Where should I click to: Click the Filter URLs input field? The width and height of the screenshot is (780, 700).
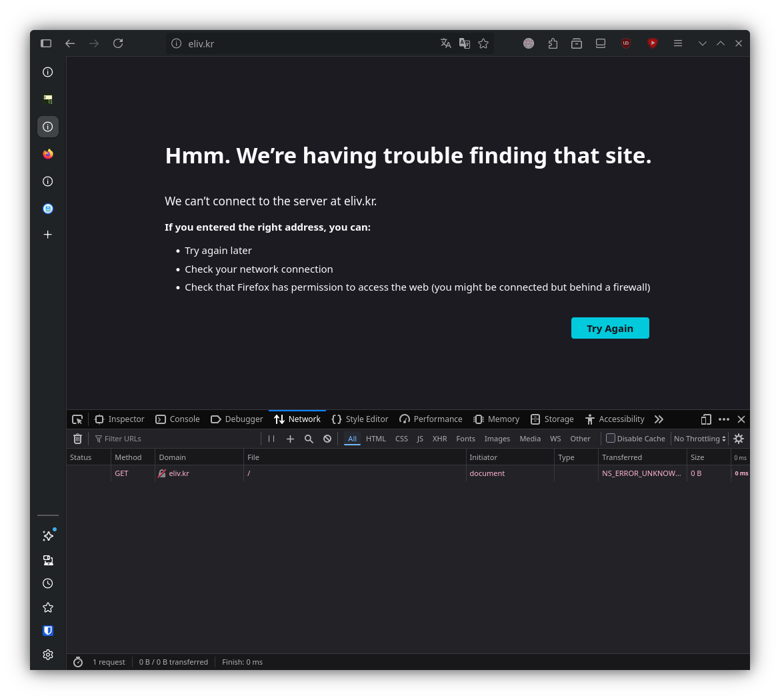point(177,439)
